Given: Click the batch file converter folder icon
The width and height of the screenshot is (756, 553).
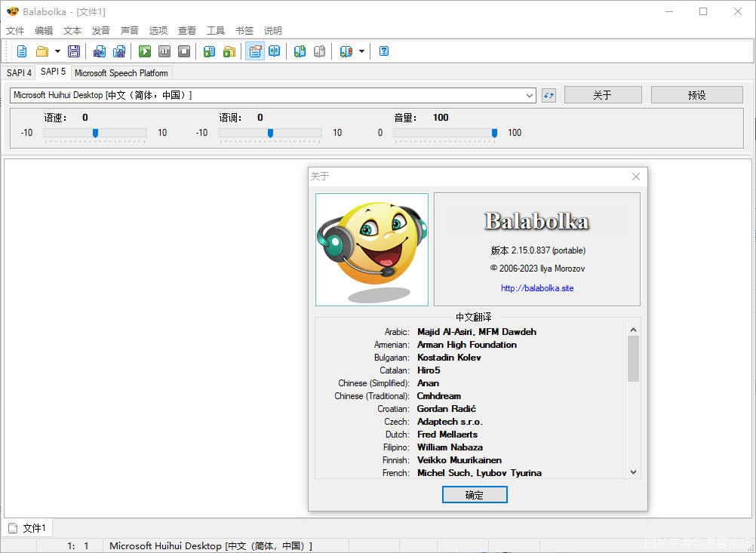Looking at the screenshot, I should [x=229, y=51].
